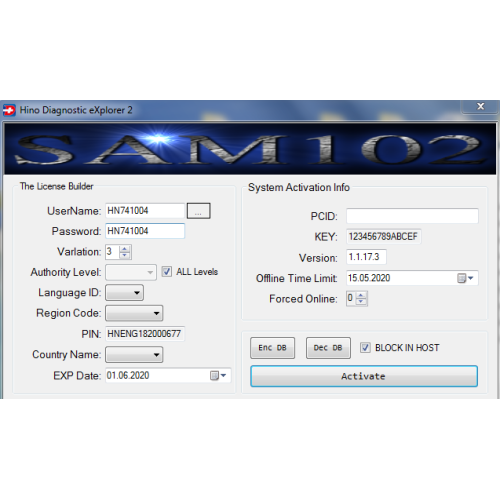Expand the Authority Level dropdown
Viewport: 500px width, 500px height.
coord(131,272)
